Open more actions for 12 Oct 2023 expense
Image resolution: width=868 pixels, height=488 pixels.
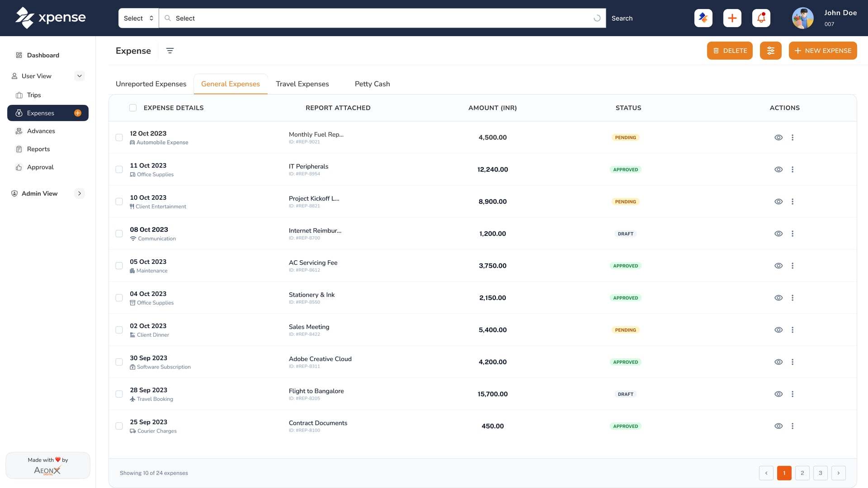point(793,137)
